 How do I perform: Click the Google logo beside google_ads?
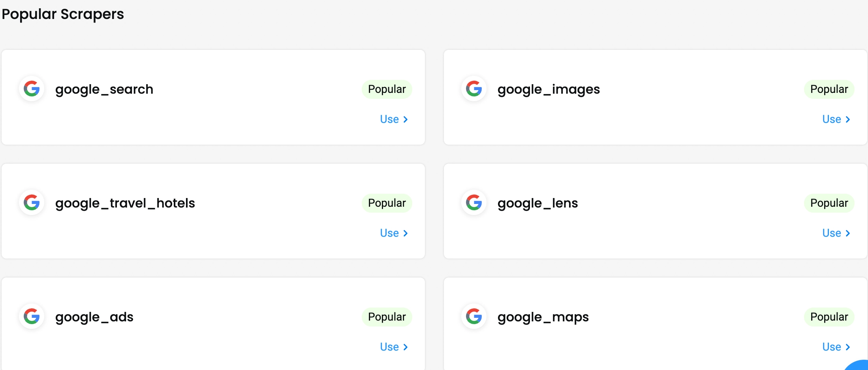tap(32, 316)
